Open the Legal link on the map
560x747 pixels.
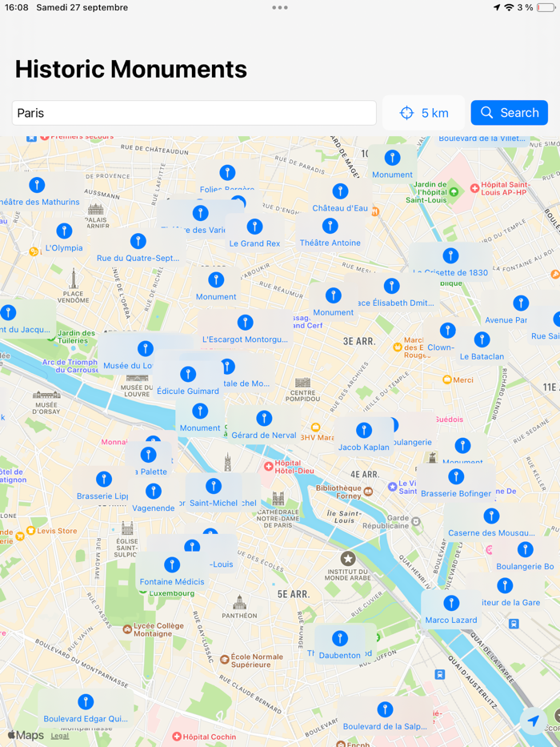(x=60, y=736)
